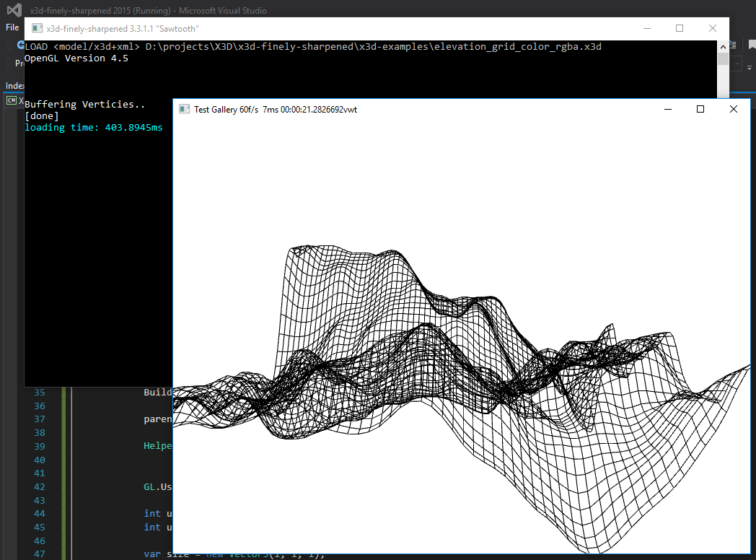Click the Test Gallery title bar text
The image size is (756, 560).
click(x=276, y=110)
